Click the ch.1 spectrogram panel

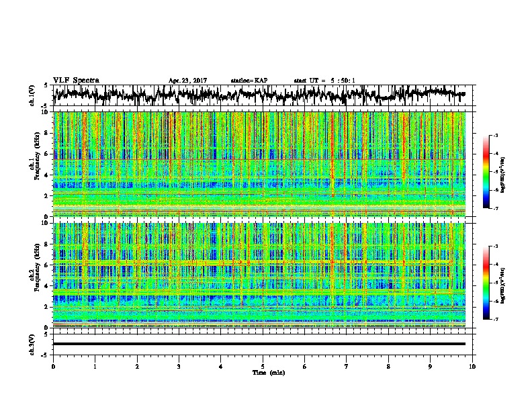[x=259, y=164]
